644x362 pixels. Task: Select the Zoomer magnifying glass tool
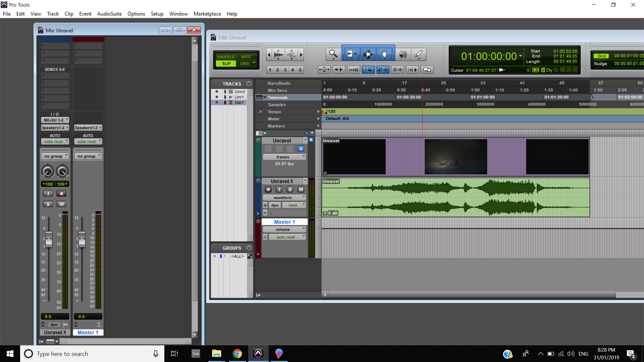click(333, 54)
